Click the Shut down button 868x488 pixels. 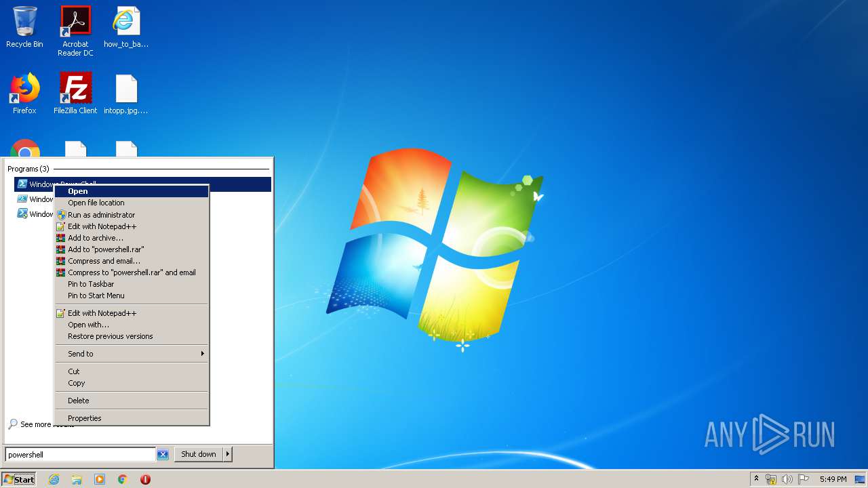coord(199,454)
